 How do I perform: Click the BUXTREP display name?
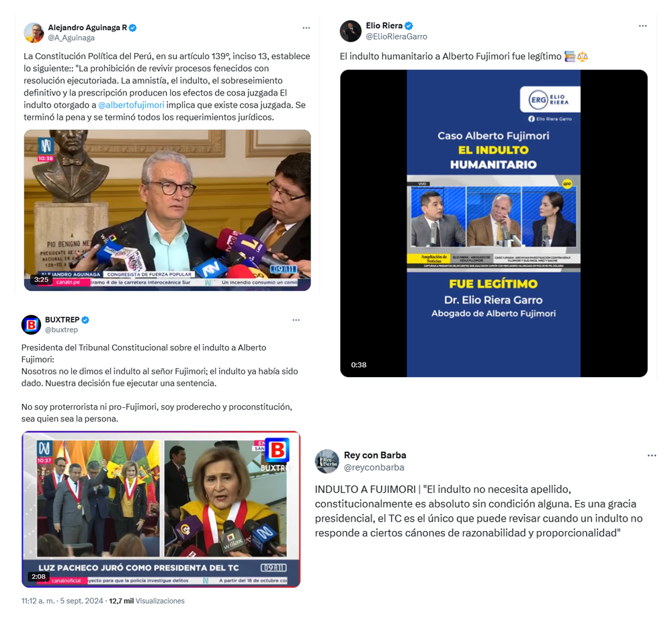(x=62, y=320)
